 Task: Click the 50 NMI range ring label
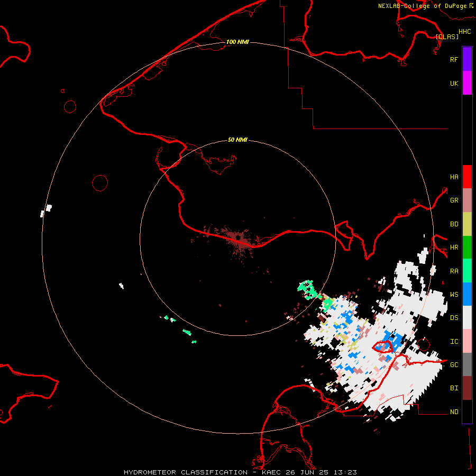pyautogui.click(x=237, y=140)
